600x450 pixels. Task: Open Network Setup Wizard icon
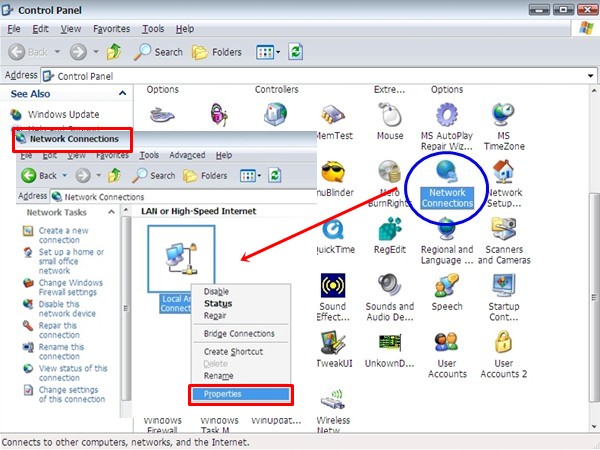coord(504,184)
